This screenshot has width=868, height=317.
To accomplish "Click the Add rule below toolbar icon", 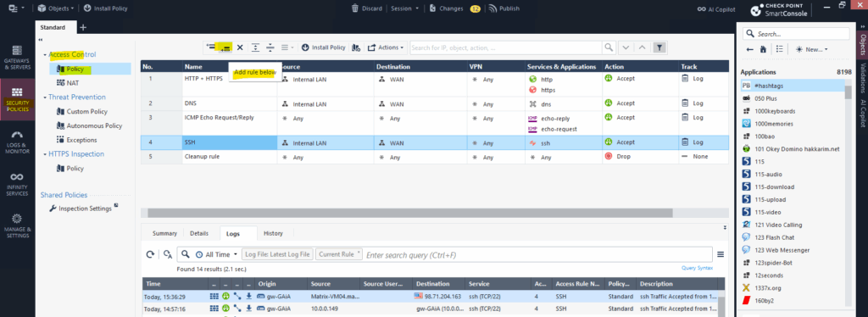I will pyautogui.click(x=225, y=47).
